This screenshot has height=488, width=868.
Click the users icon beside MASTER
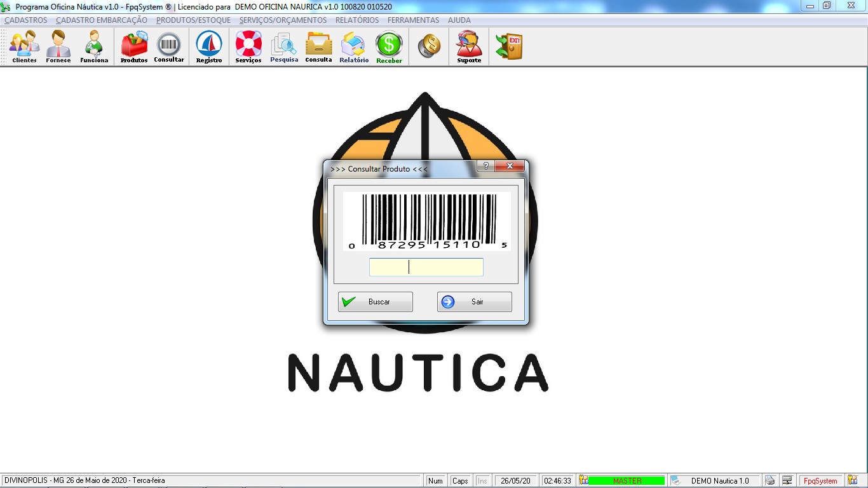click(583, 480)
